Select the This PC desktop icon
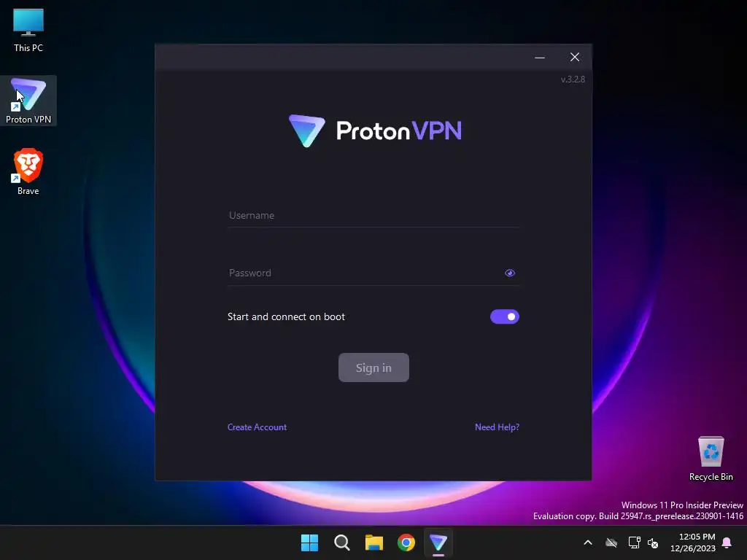Screen dimensions: 747x560 pyautogui.click(x=28, y=30)
